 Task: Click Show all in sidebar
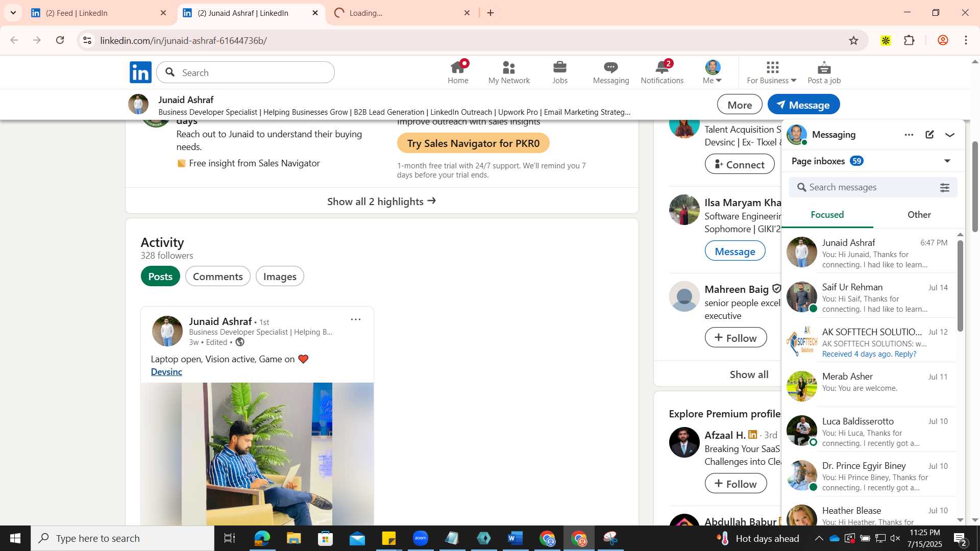pyautogui.click(x=749, y=374)
